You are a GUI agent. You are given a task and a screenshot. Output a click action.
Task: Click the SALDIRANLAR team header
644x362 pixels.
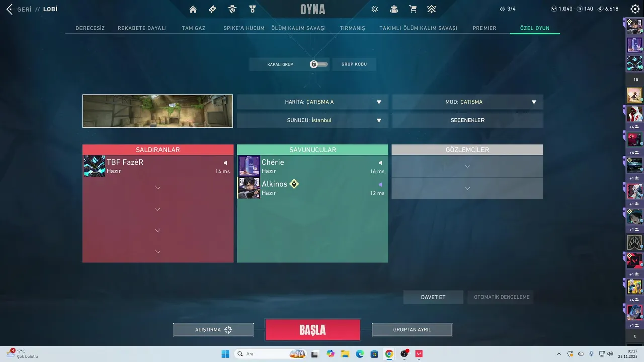158,150
